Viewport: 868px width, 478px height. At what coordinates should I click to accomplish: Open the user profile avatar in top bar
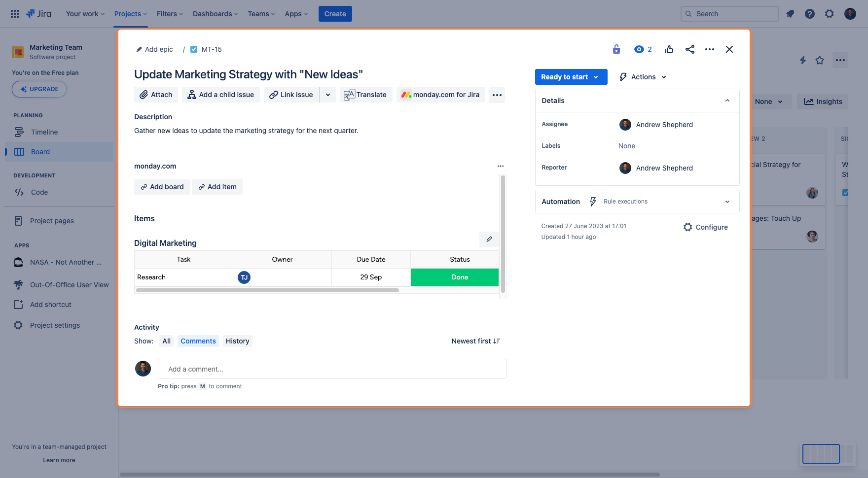click(850, 14)
